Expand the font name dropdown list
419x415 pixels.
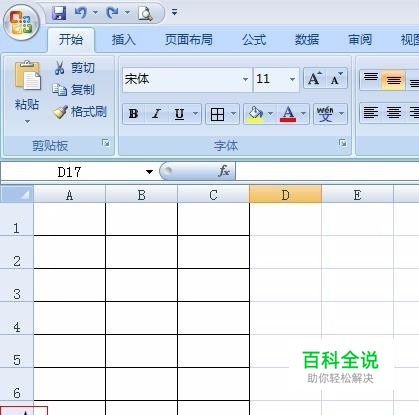click(x=245, y=79)
